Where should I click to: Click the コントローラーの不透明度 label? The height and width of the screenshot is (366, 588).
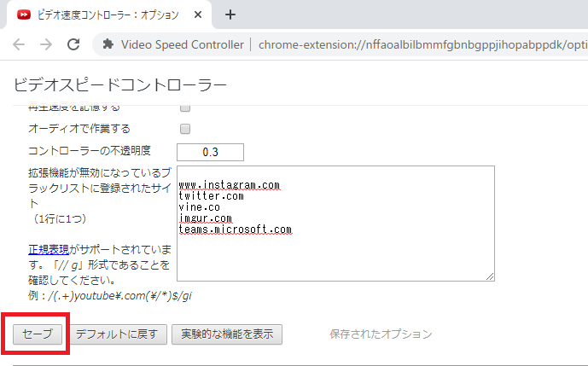90,151
